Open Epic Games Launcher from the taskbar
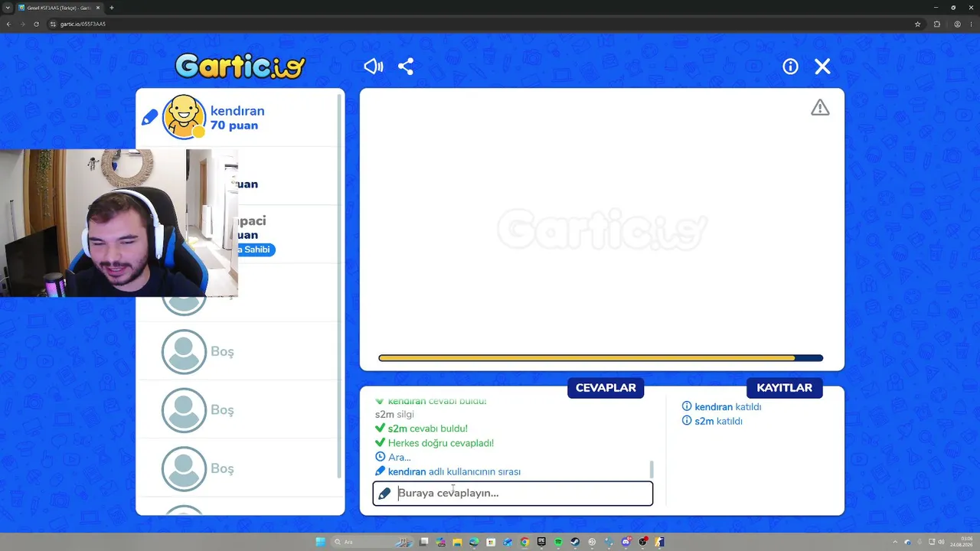The width and height of the screenshot is (980, 551). click(x=541, y=542)
